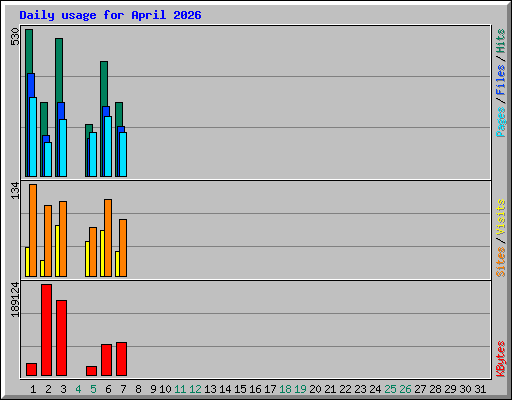
Task: Click day label 6 on the x-axis
Action: tap(108, 389)
